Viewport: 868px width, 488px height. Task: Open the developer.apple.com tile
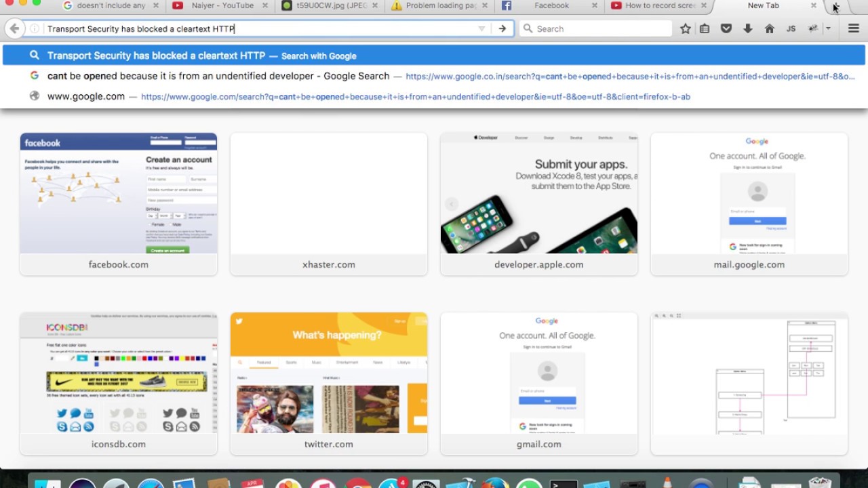point(539,204)
